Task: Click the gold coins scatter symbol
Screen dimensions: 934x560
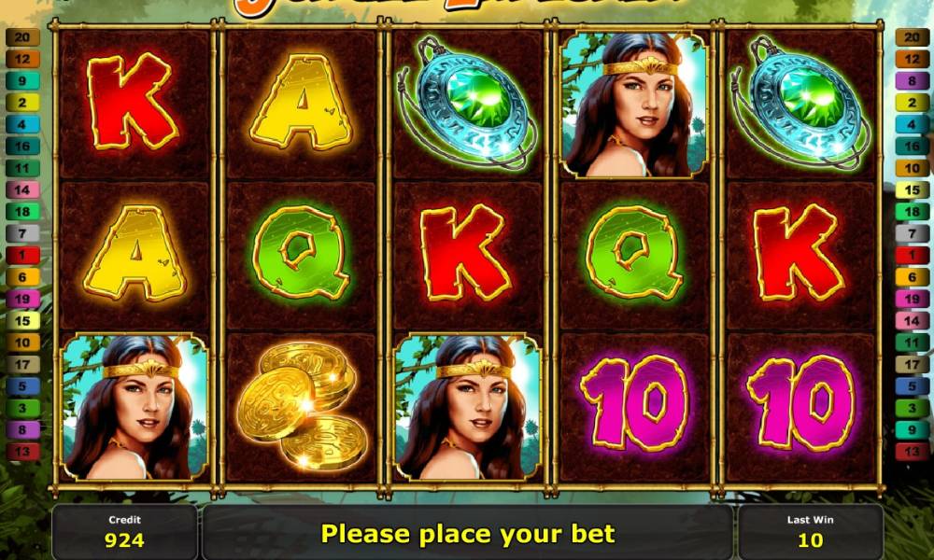Action: click(302, 406)
